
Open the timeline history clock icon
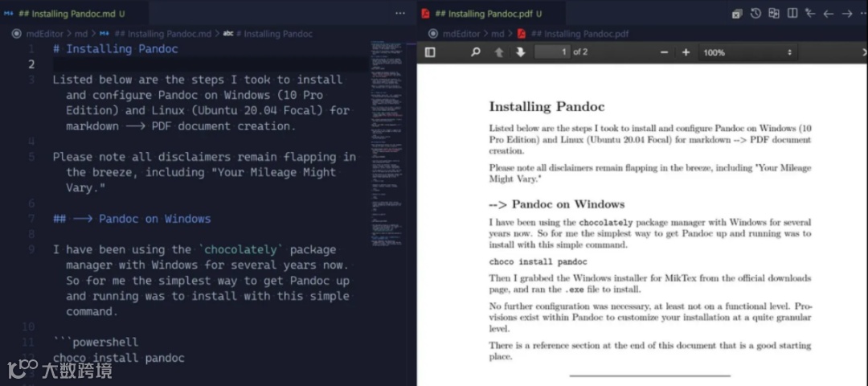(755, 14)
